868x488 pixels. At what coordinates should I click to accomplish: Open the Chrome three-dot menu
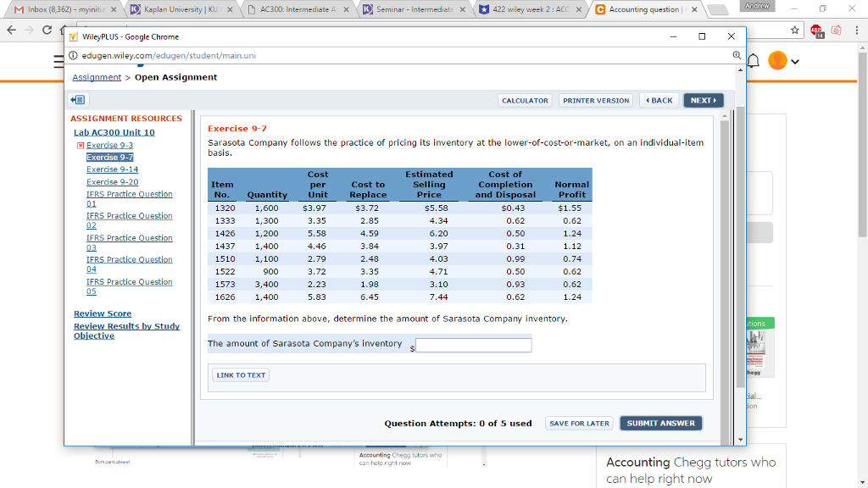click(856, 30)
